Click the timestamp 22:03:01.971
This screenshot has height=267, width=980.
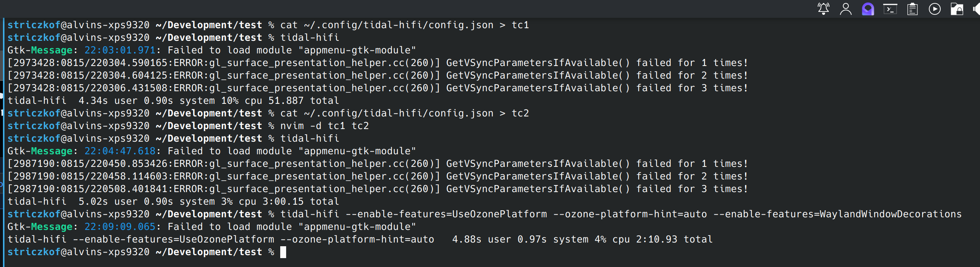click(x=119, y=50)
